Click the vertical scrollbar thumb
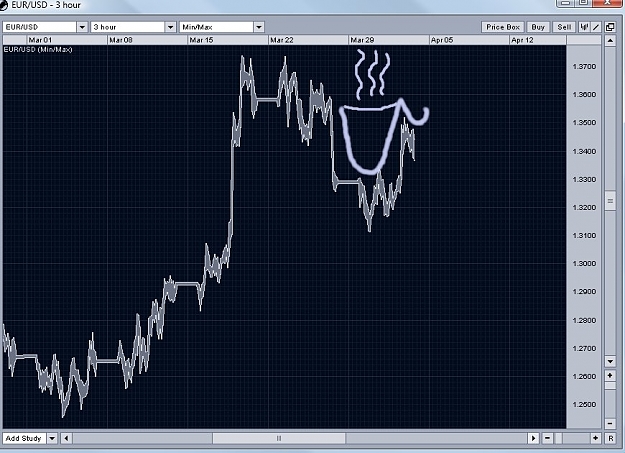625x453 pixels. 610,201
